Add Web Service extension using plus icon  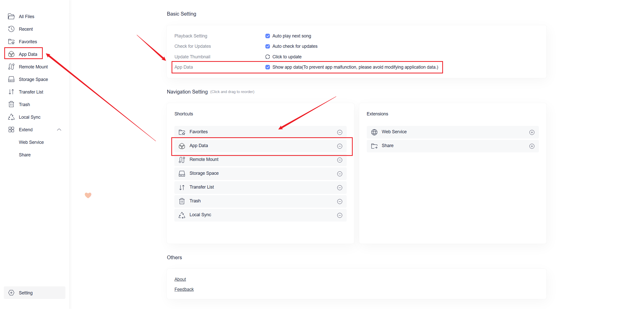(532, 132)
